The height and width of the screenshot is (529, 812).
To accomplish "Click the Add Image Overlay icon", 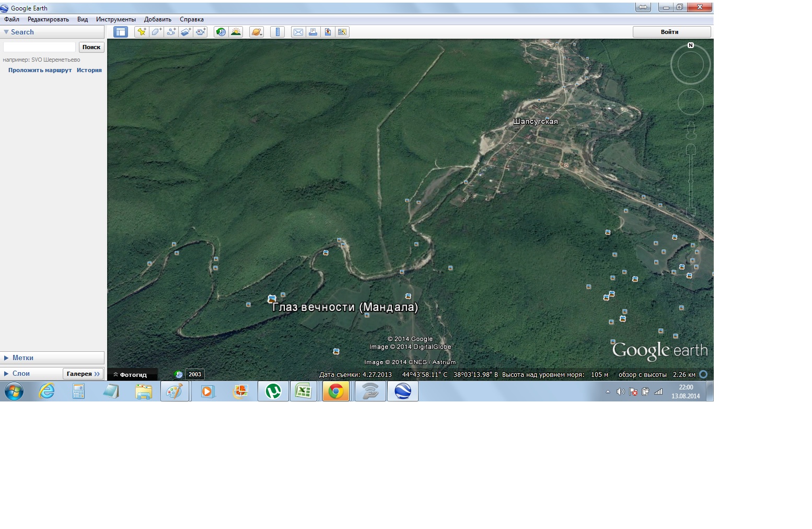I will click(x=185, y=32).
